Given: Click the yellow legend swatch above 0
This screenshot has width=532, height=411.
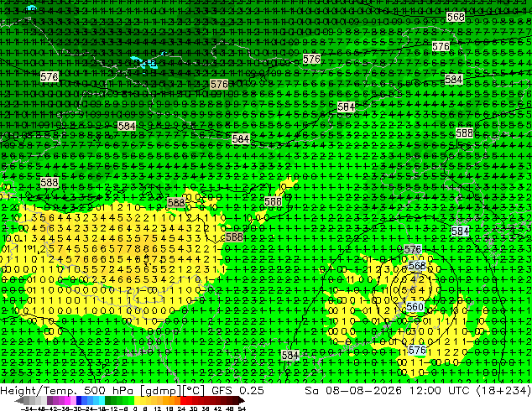Looking at the screenshot, I should coord(137,400).
